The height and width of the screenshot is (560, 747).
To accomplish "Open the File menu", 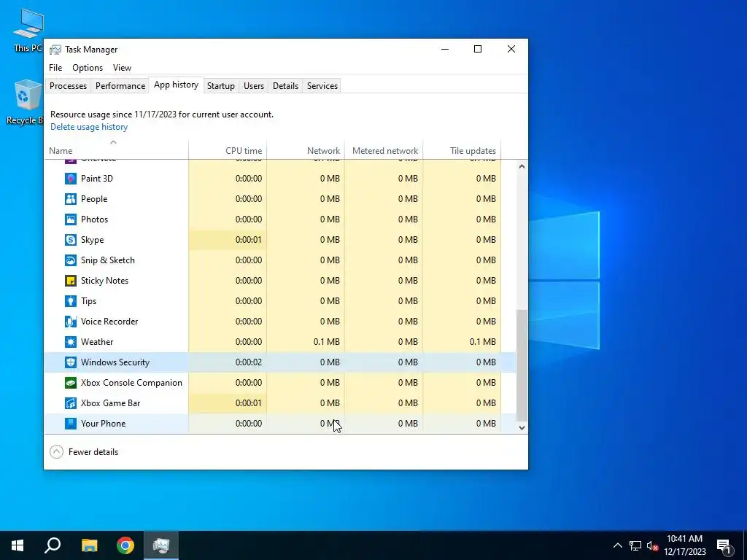I will [55, 68].
